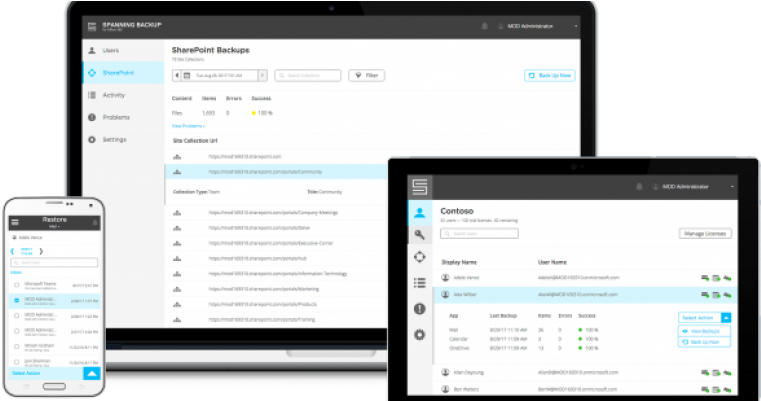Screen dimensions: 761x401
Task: Select the portals/Information-Technology URL
Action: click(x=278, y=274)
